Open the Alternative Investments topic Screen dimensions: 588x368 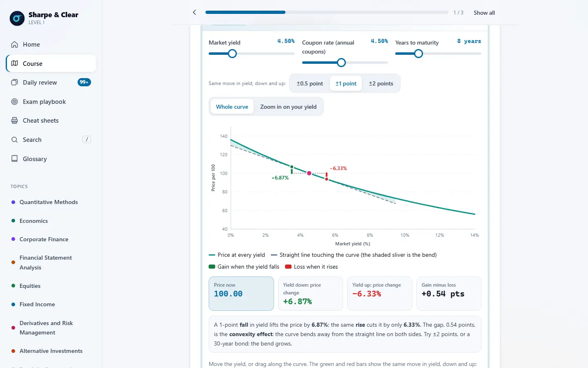(51, 351)
